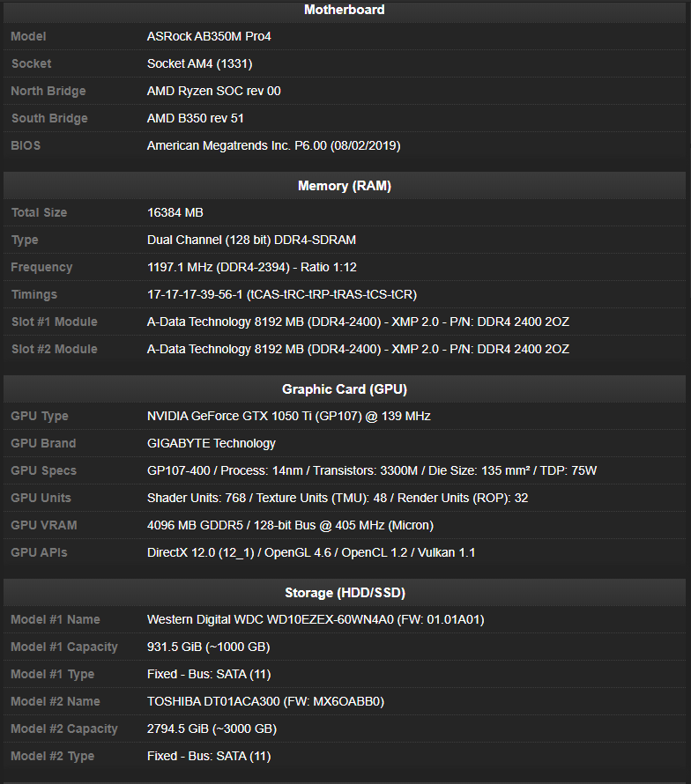Click the Frequency row label
Screen dimensions: 691x784
pos(41,268)
